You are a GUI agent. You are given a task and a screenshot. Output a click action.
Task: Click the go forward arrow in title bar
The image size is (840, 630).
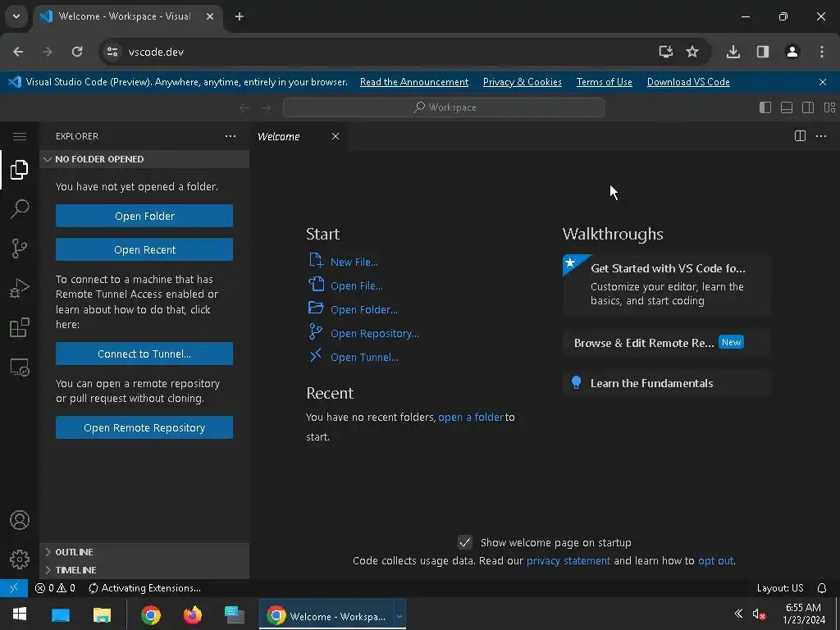click(266, 107)
